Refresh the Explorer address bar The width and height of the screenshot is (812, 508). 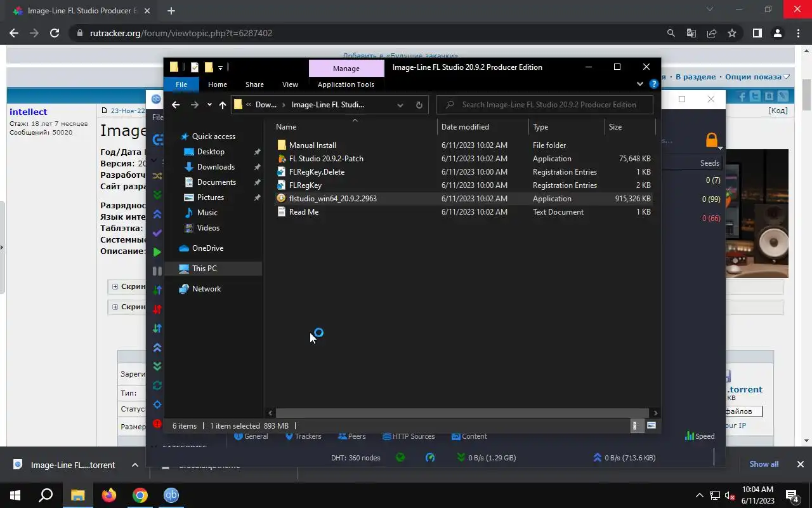point(419,105)
